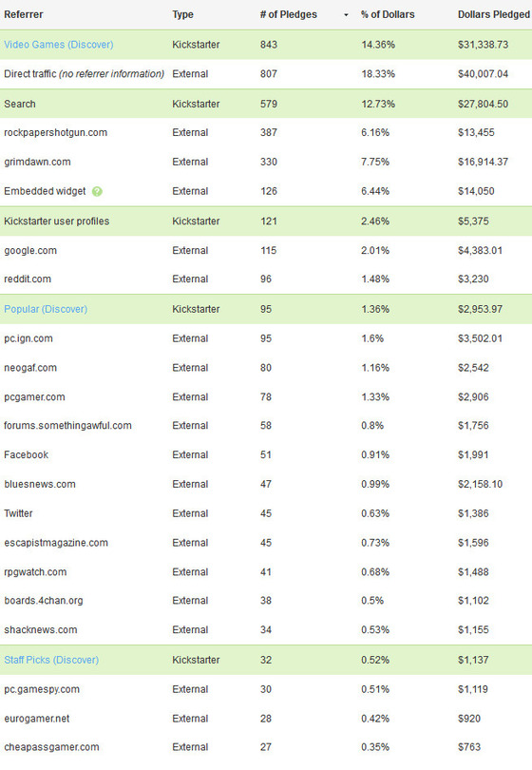Screen dimensions: 532x770
Task: Open the Popular (Discover) link
Action: point(46,309)
